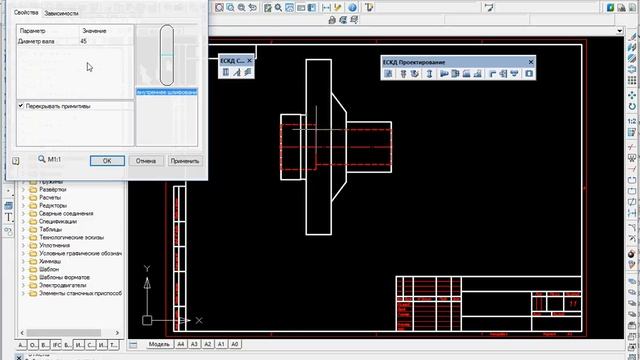The height and width of the screenshot is (360, 640).
Task: Expand the Уплотнения folder
Action: [23, 245]
